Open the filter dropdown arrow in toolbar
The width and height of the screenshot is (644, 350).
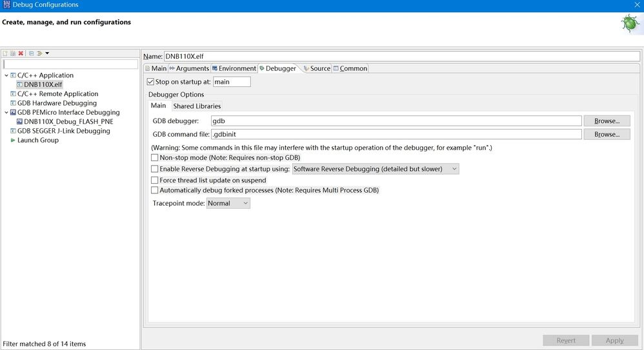(x=47, y=53)
